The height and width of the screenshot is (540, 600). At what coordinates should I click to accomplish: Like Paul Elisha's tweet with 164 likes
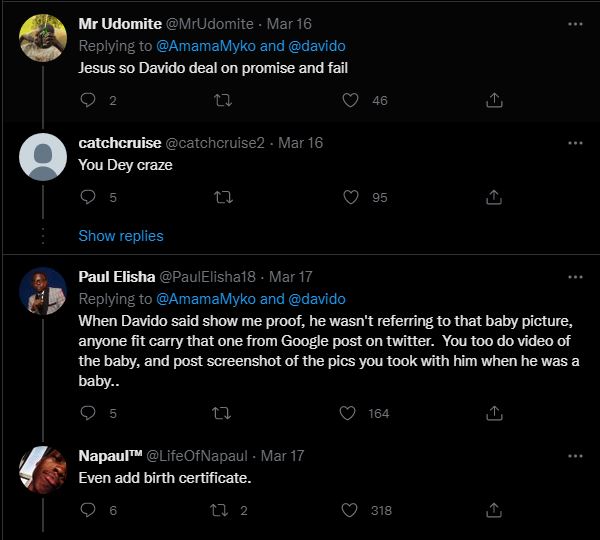click(351, 413)
